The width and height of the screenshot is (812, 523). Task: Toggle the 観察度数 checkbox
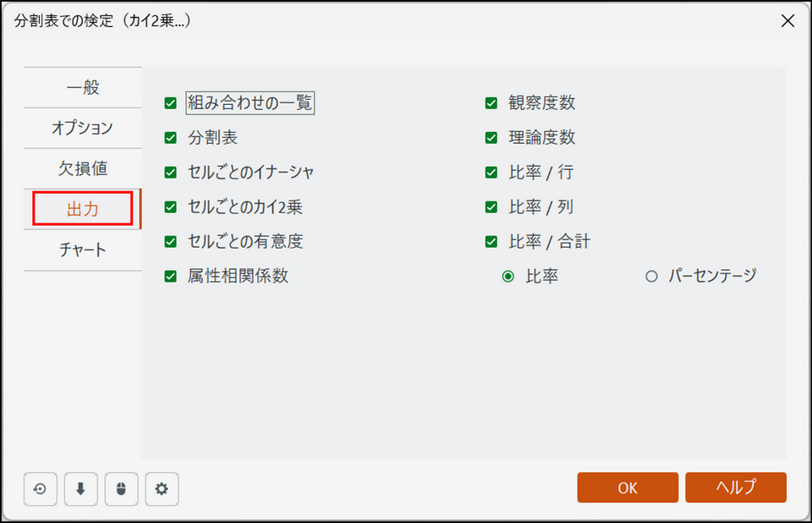(491, 103)
